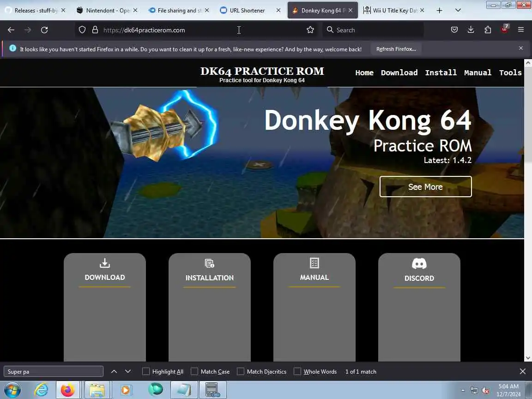The height and width of the screenshot is (399, 532).
Task: Jump to next find match
Action: (128, 371)
